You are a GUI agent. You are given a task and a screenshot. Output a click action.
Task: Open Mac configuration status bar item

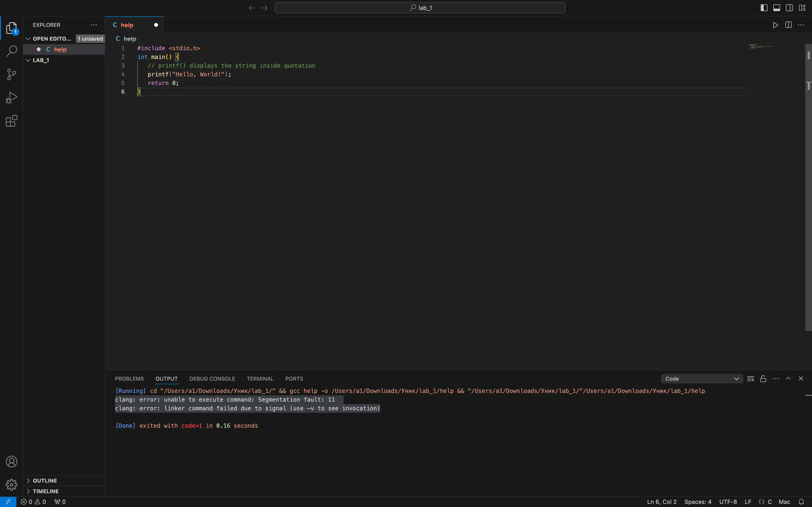[784, 502]
